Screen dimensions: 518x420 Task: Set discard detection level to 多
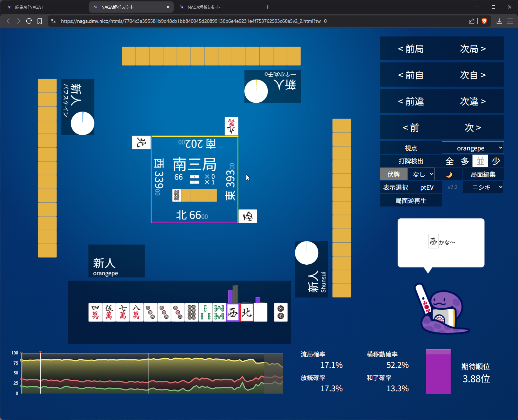(465, 161)
